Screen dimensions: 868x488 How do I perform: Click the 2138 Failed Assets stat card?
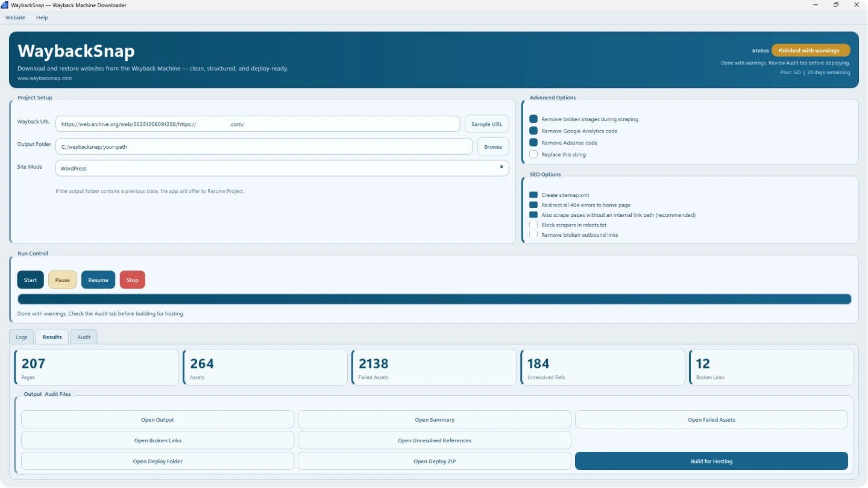[435, 368]
